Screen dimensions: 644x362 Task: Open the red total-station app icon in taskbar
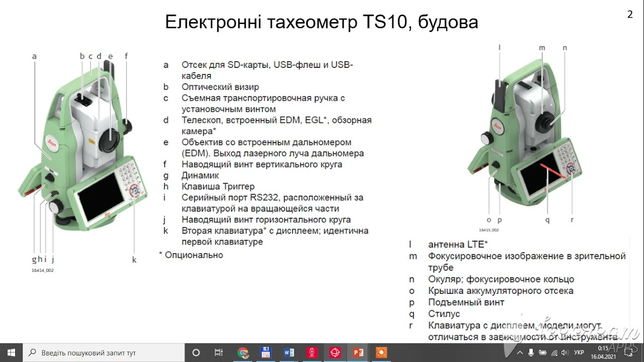tap(312, 352)
